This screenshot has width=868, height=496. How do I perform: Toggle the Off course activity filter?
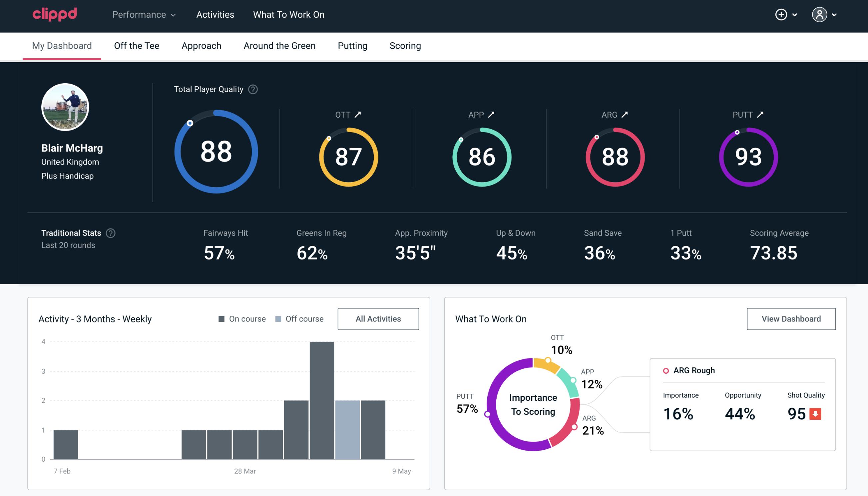click(x=299, y=319)
